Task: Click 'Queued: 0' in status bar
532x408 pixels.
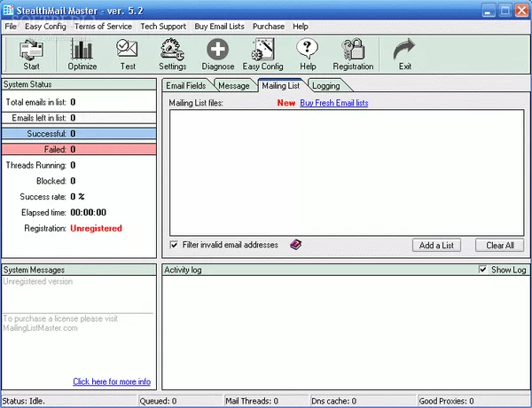Action: coord(158,401)
